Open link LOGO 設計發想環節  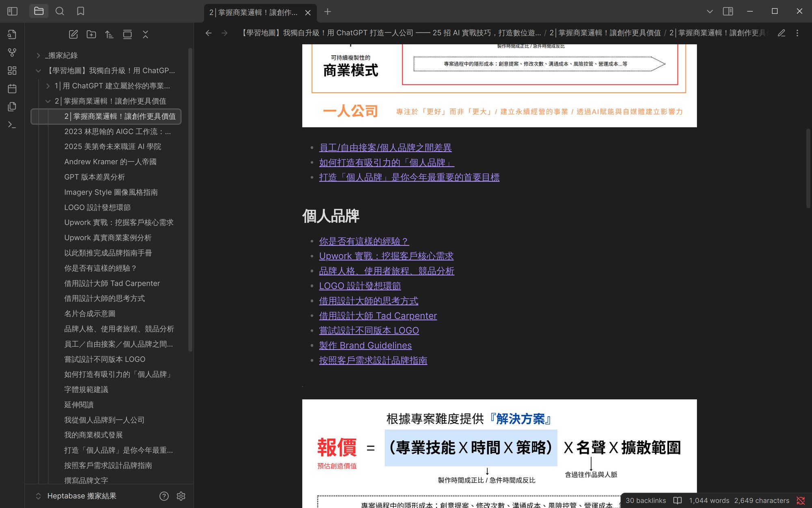pos(360,286)
